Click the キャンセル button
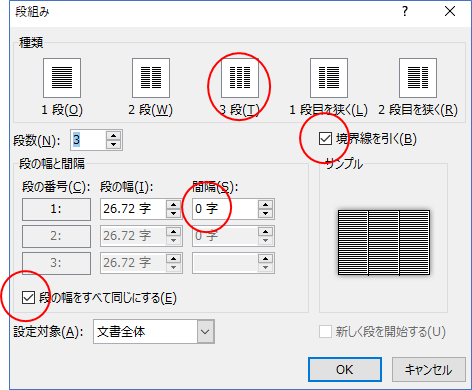This screenshot has height=390, width=472. 428,370
